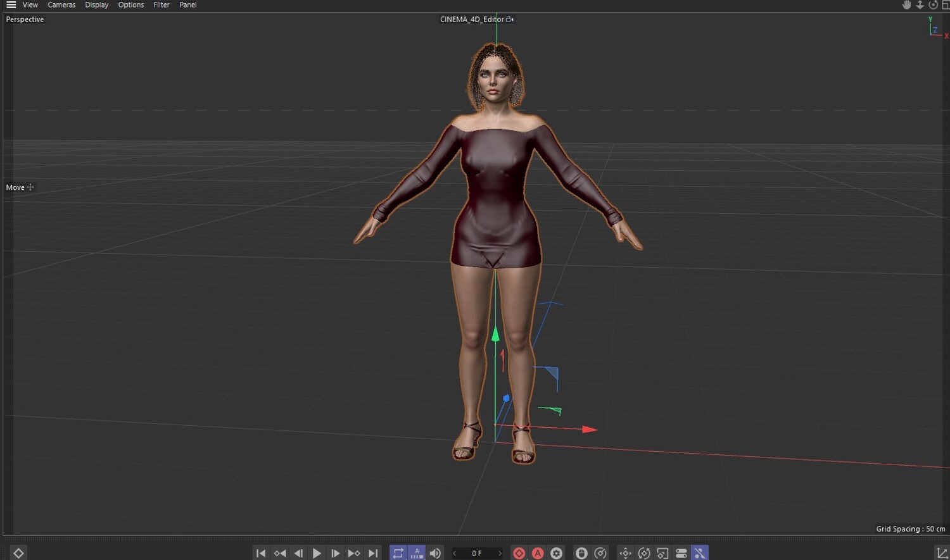
Task: Click the current frame field showing 0 F
Action: 477,553
